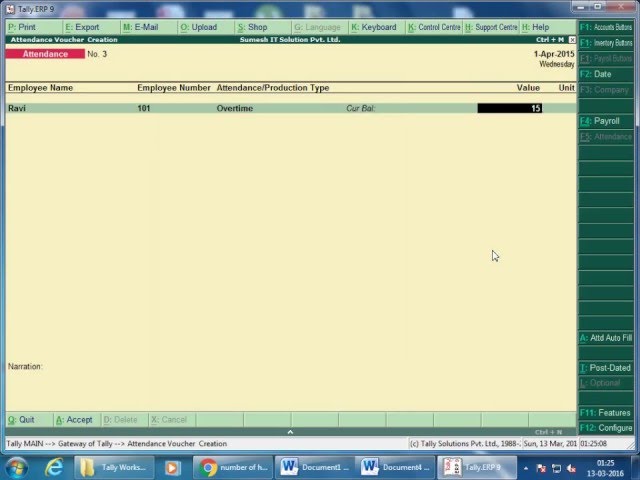Viewport: 640px width, 480px height.
Task: Switch to the F4: Payroll voucher
Action: [x=606, y=121]
